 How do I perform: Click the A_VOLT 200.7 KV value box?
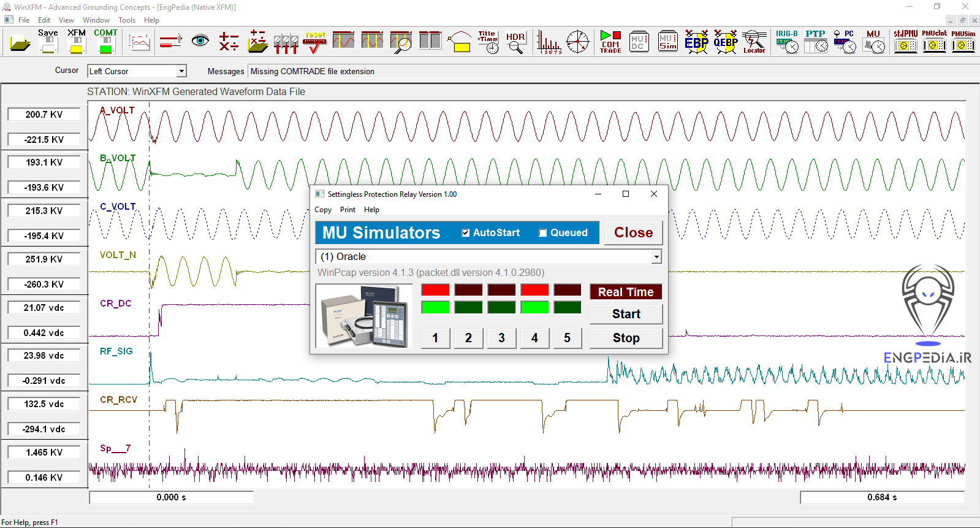click(x=44, y=115)
